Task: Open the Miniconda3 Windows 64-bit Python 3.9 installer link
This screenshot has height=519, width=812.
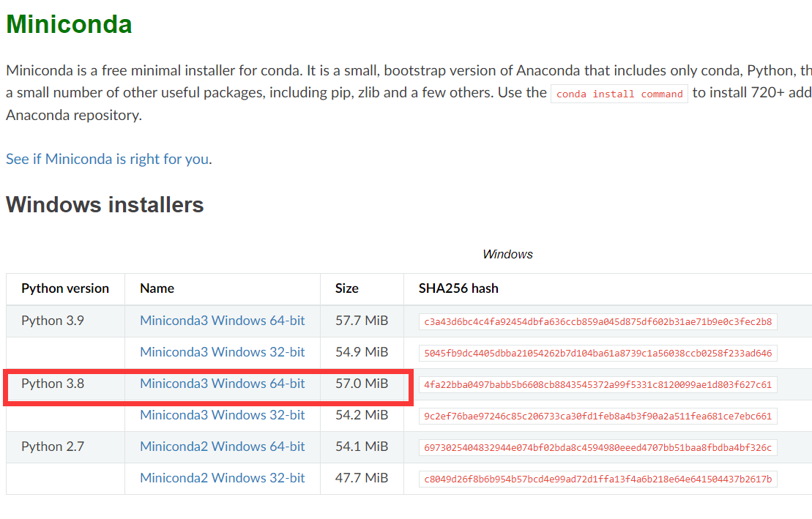Action: pos(222,321)
